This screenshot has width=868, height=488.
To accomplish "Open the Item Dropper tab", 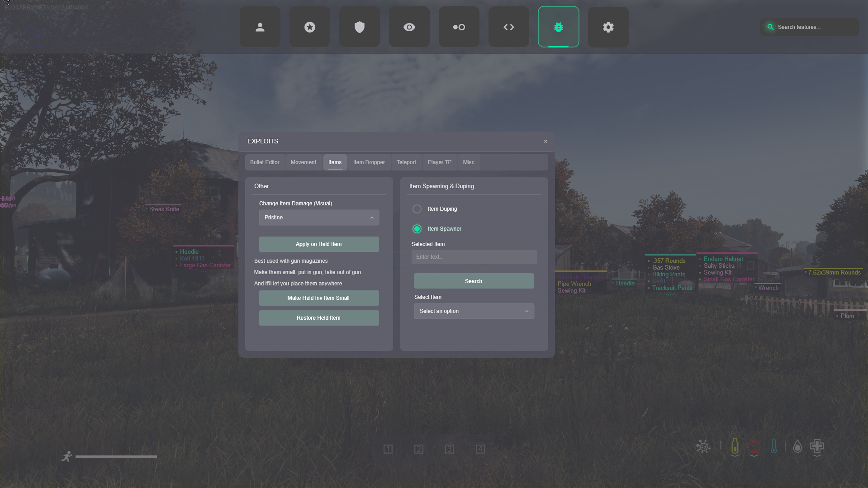I will [369, 162].
